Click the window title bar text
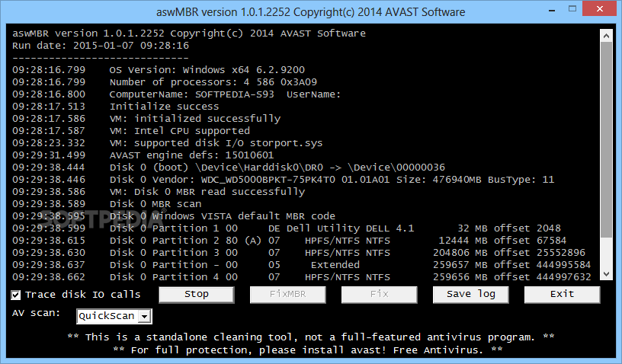 (x=310, y=12)
